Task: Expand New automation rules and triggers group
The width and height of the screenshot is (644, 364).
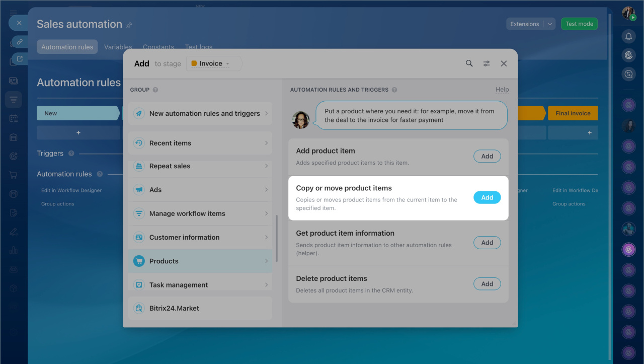Action: pos(200,113)
